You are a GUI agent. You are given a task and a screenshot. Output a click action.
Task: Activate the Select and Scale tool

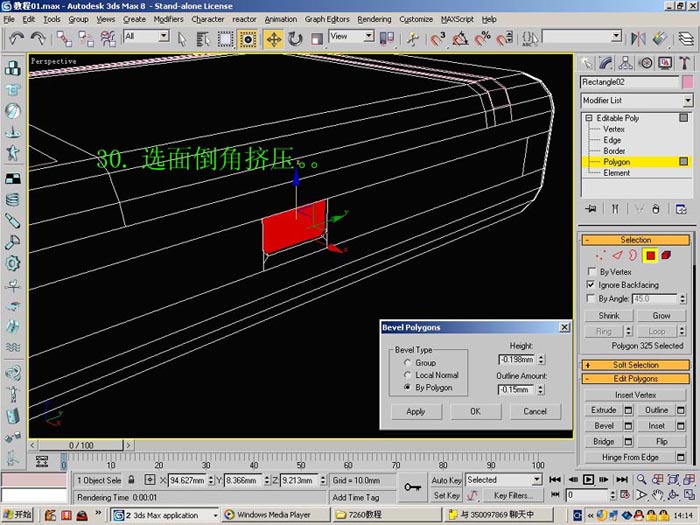[x=317, y=39]
